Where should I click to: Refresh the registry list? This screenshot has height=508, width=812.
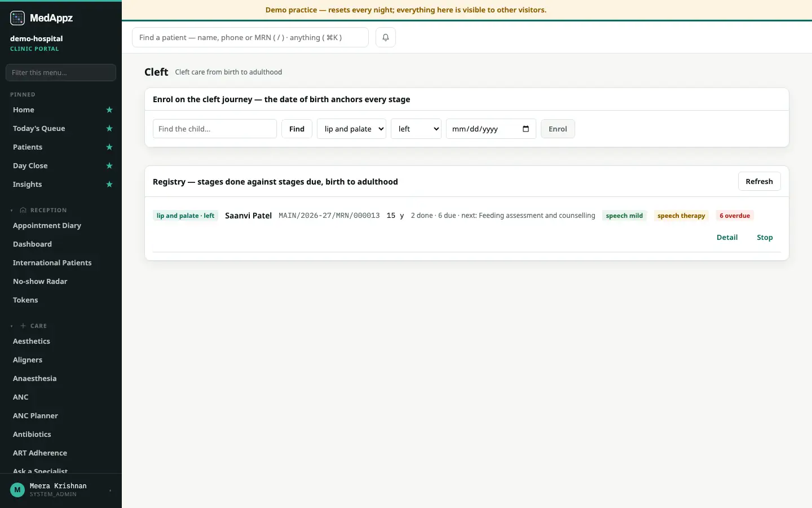coord(759,181)
